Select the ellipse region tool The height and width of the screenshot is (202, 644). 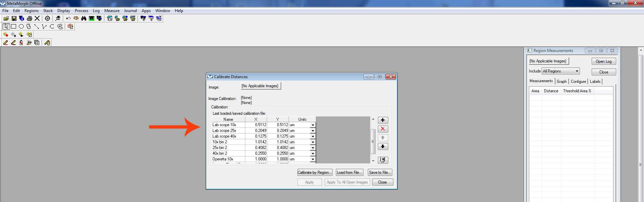coord(21,27)
